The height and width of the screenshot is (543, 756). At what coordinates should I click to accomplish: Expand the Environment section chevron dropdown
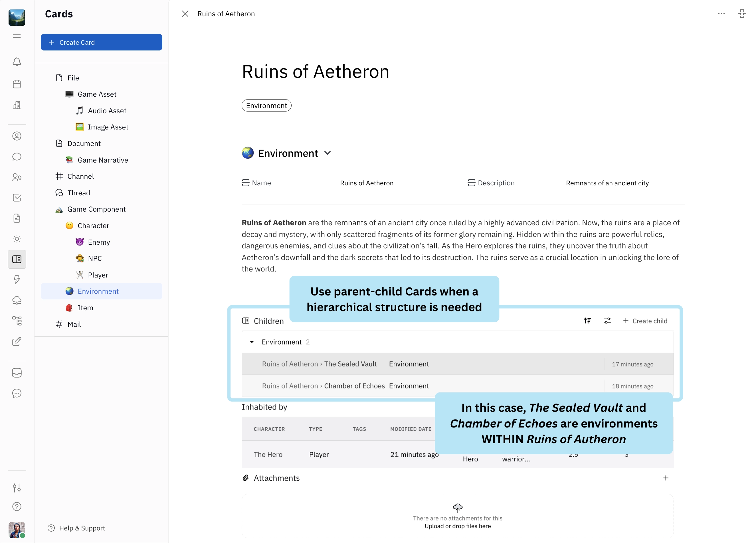[327, 153]
